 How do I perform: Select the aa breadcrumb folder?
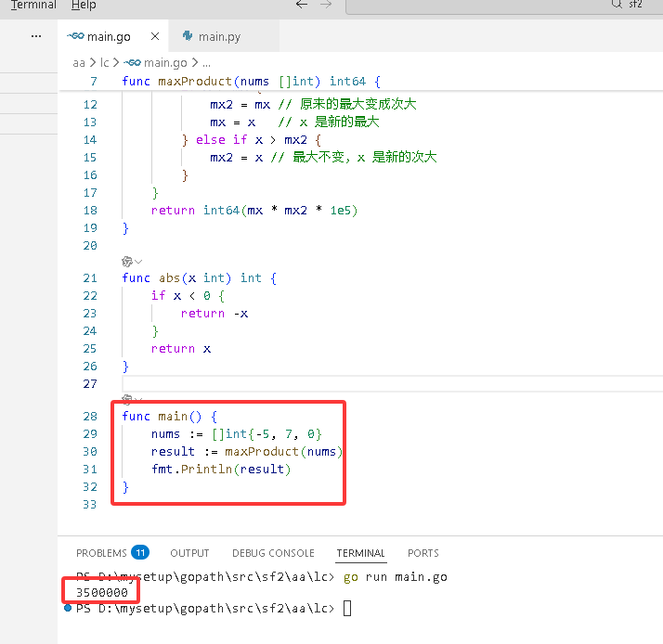(79, 63)
